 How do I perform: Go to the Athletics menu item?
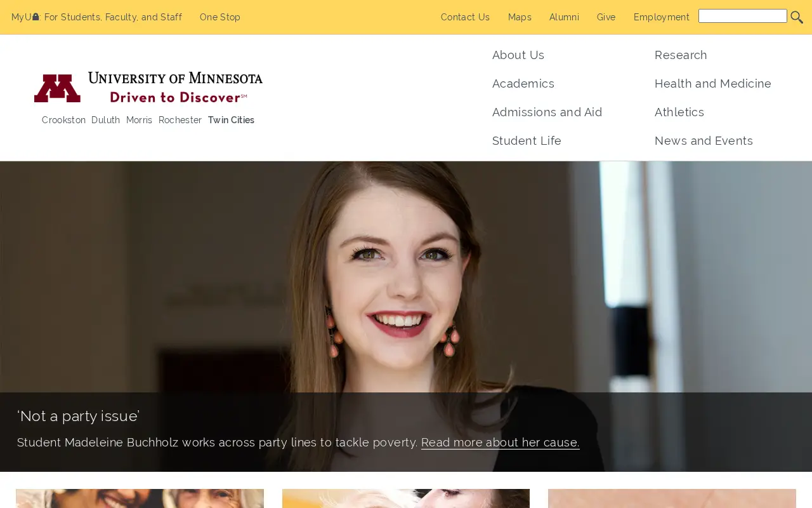[x=679, y=112]
